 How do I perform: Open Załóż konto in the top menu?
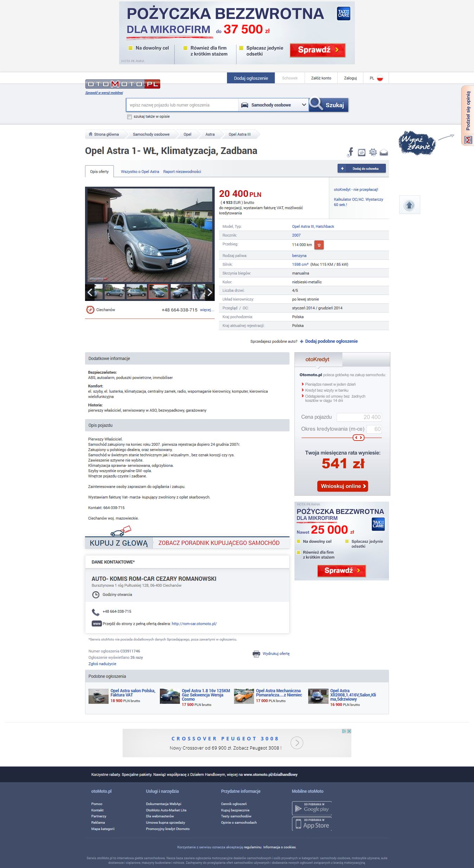tap(321, 78)
